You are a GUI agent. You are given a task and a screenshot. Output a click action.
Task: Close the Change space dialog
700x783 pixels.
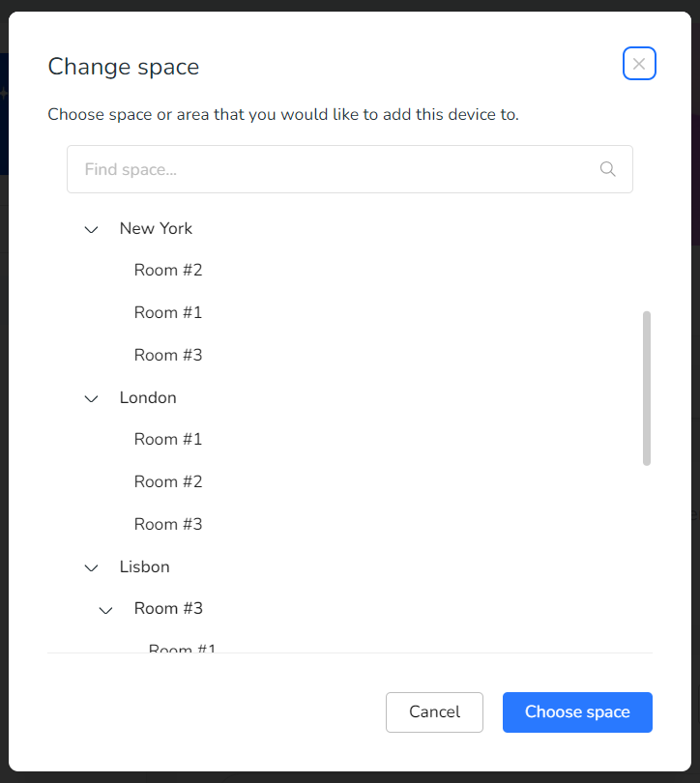click(x=638, y=64)
